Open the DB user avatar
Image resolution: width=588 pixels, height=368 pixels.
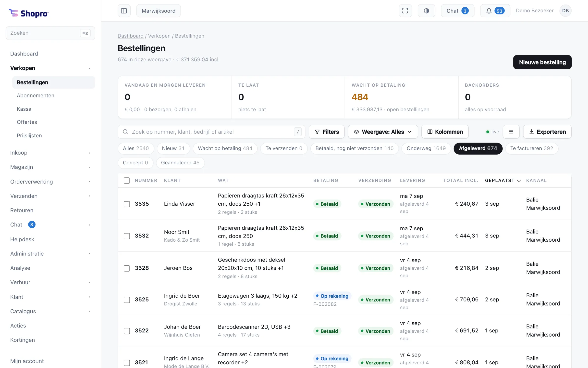click(565, 11)
